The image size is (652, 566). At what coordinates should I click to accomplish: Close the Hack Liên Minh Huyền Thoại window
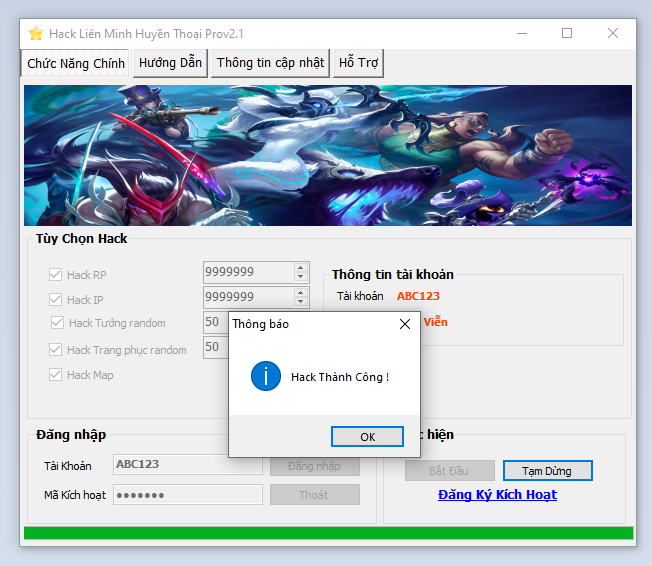click(612, 33)
